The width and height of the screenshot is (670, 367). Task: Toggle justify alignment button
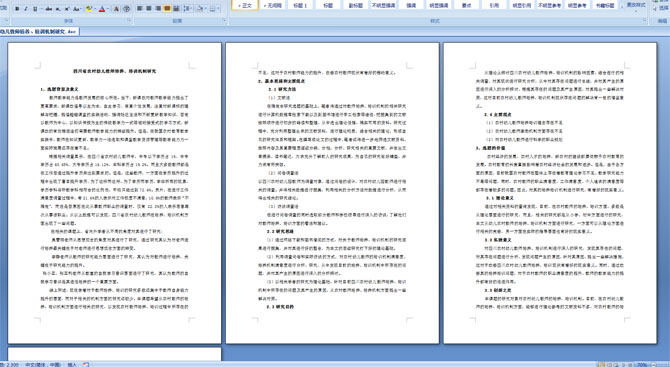pyautogui.click(x=167, y=9)
